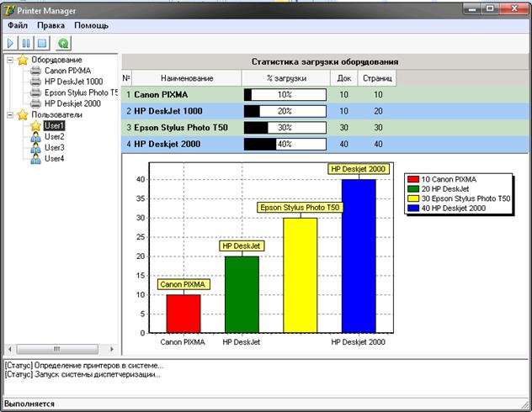The image size is (532, 412).
Task: Click the red Canon PIXMA legend swatch
Action: point(412,179)
